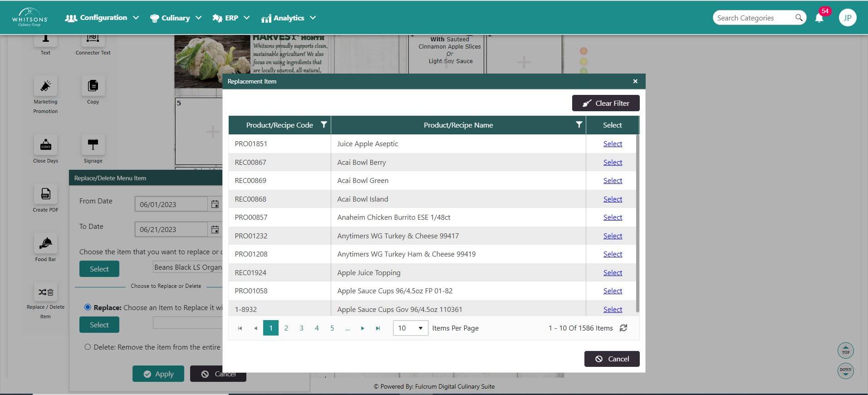Filter the Product/Recipe Code column
Image resolution: width=868 pixels, height=395 pixels.
324,125
